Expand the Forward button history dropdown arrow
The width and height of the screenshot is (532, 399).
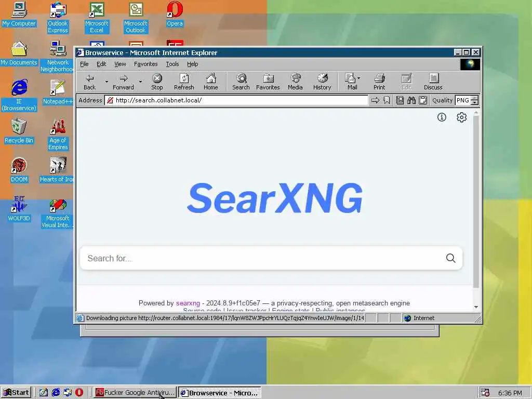coord(140,82)
